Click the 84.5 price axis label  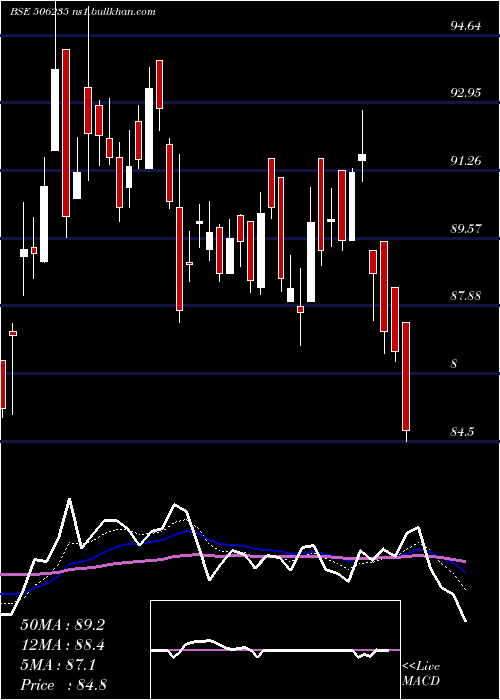pyautogui.click(x=462, y=432)
